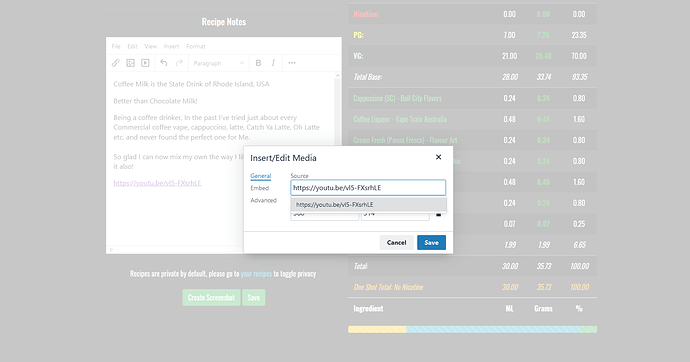
Task: Click the insert link icon in editor toolbar
Action: coord(116,63)
